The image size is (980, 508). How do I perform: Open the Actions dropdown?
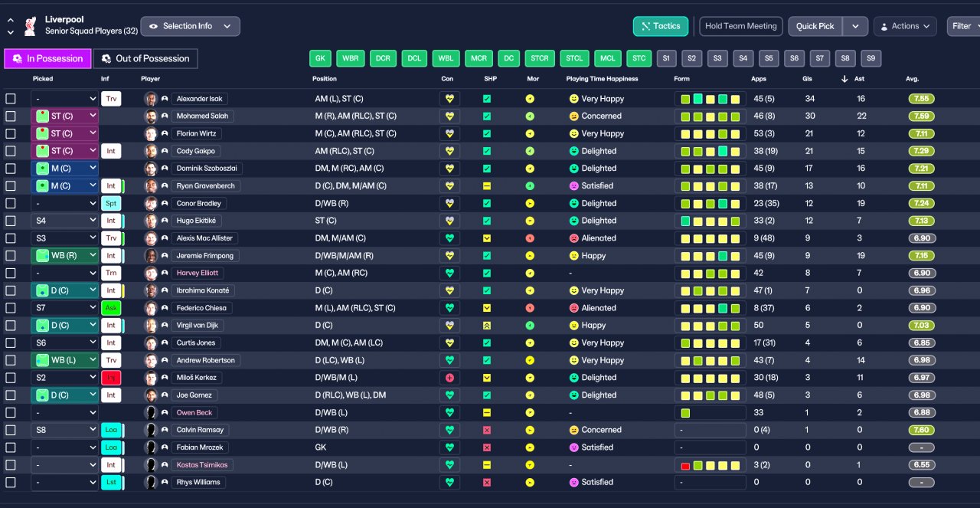(905, 26)
